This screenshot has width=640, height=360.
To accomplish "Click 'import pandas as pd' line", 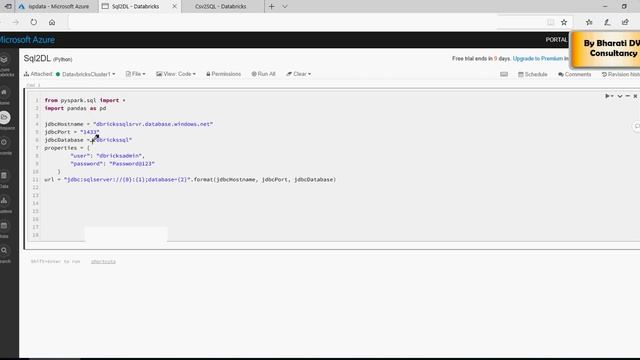I will [75, 108].
